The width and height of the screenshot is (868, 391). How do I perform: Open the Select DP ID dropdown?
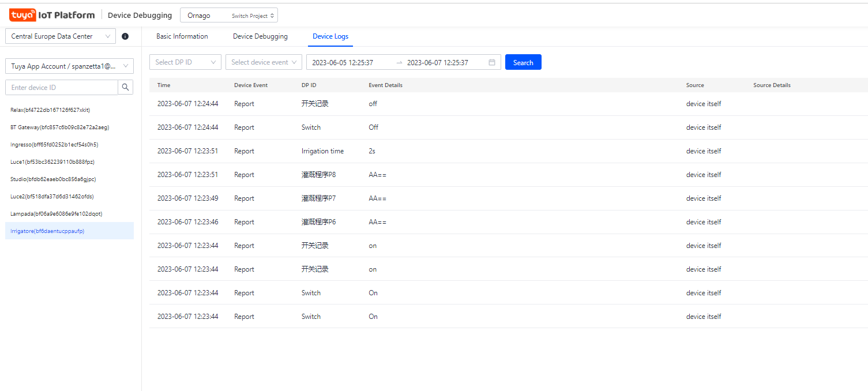point(185,62)
